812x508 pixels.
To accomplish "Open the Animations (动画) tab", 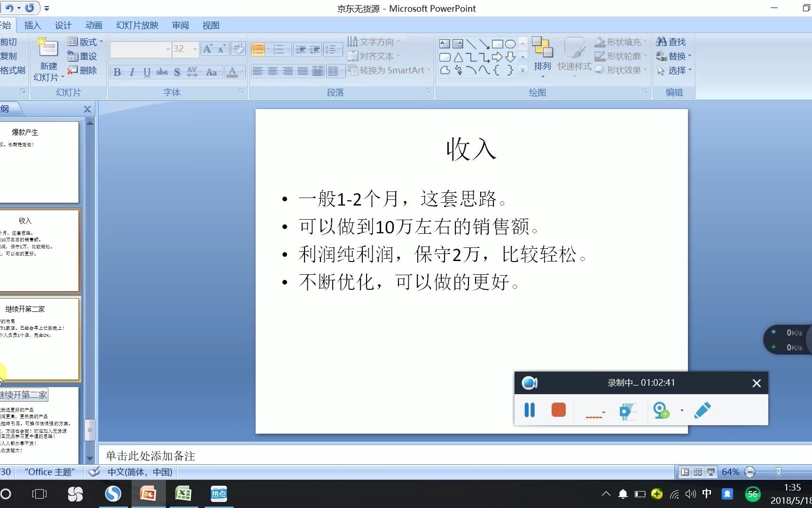I will [x=94, y=25].
